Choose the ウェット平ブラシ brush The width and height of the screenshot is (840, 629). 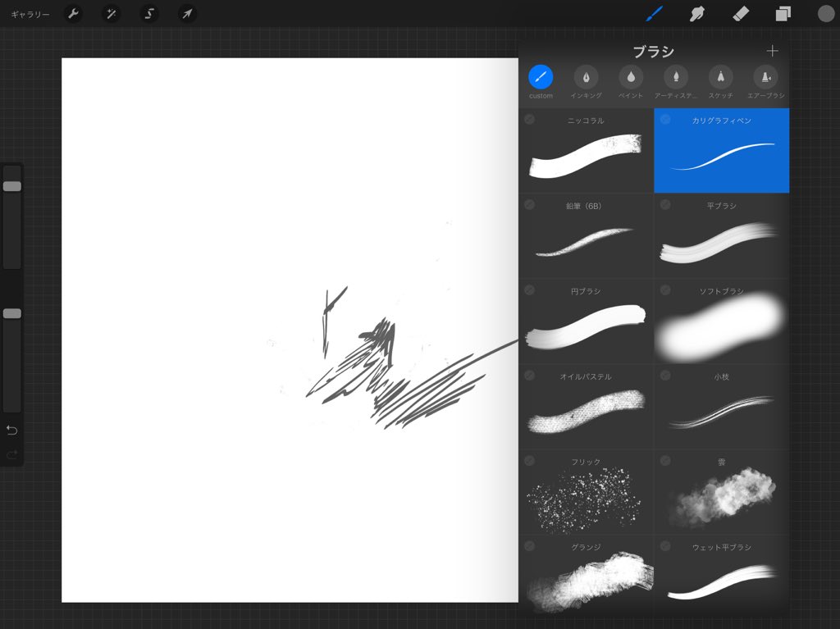coord(722,576)
